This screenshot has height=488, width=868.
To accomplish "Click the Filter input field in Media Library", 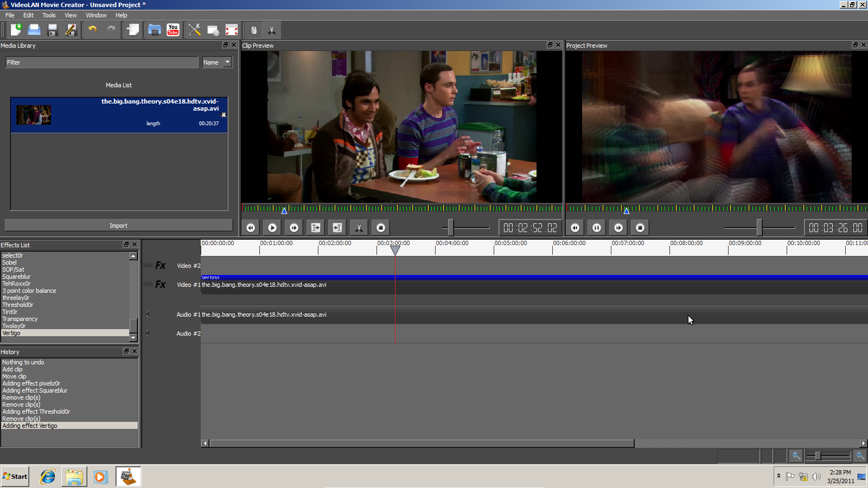I will click(x=102, y=62).
